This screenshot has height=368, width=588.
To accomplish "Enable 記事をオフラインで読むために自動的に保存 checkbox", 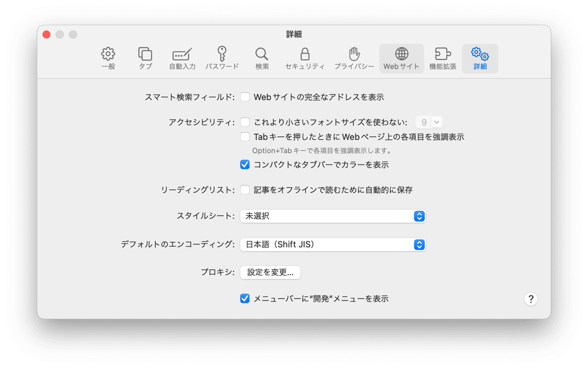I will [x=245, y=190].
